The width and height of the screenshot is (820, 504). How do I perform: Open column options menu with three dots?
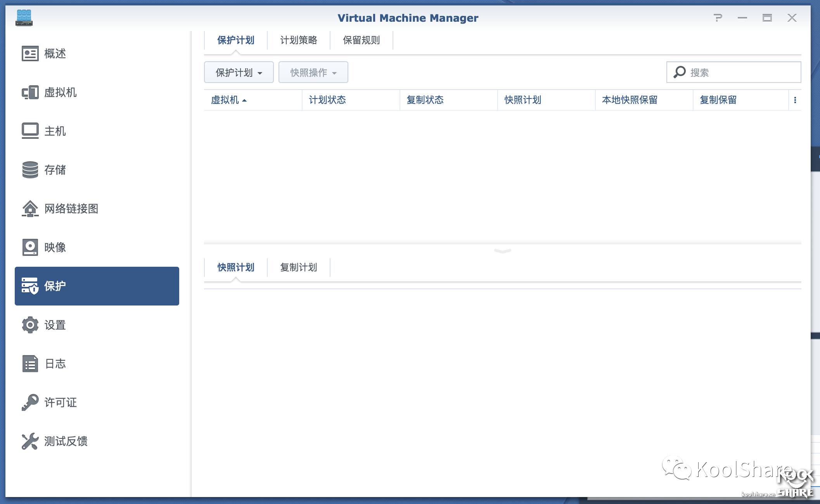point(795,100)
